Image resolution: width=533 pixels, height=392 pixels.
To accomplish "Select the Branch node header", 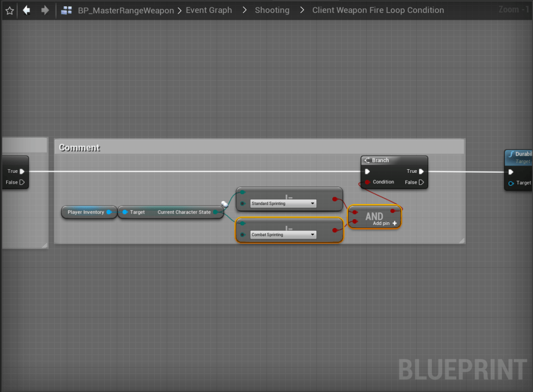I will tap(394, 160).
